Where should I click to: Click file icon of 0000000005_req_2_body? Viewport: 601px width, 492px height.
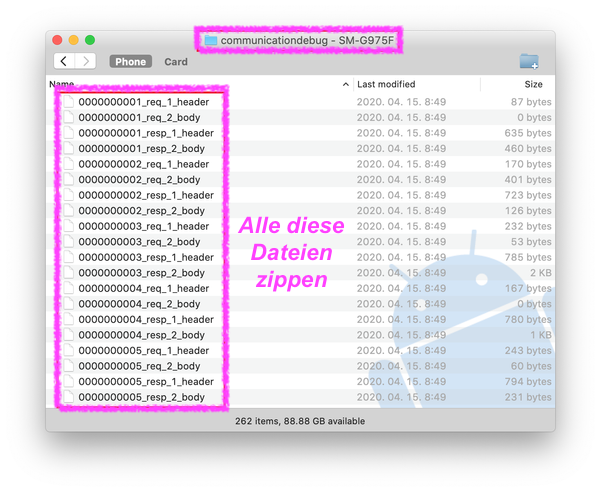[x=69, y=366]
